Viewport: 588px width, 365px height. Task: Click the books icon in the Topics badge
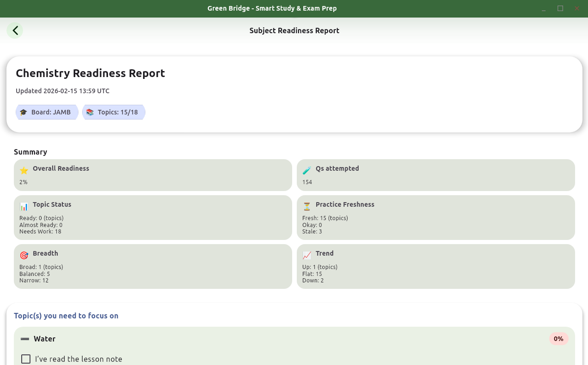coord(90,112)
